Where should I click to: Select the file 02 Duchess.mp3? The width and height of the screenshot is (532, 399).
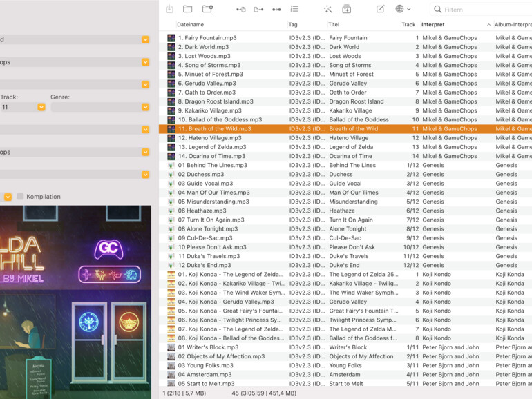tap(201, 174)
